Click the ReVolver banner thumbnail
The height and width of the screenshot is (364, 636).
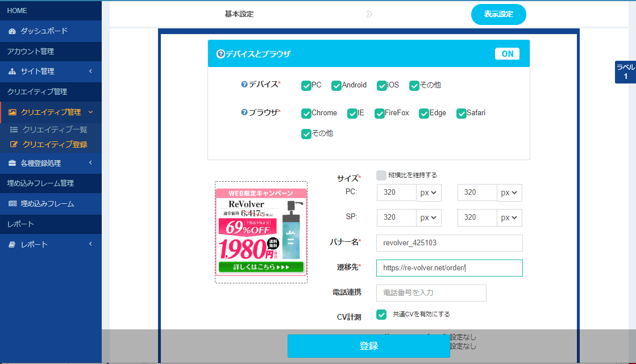(x=261, y=232)
